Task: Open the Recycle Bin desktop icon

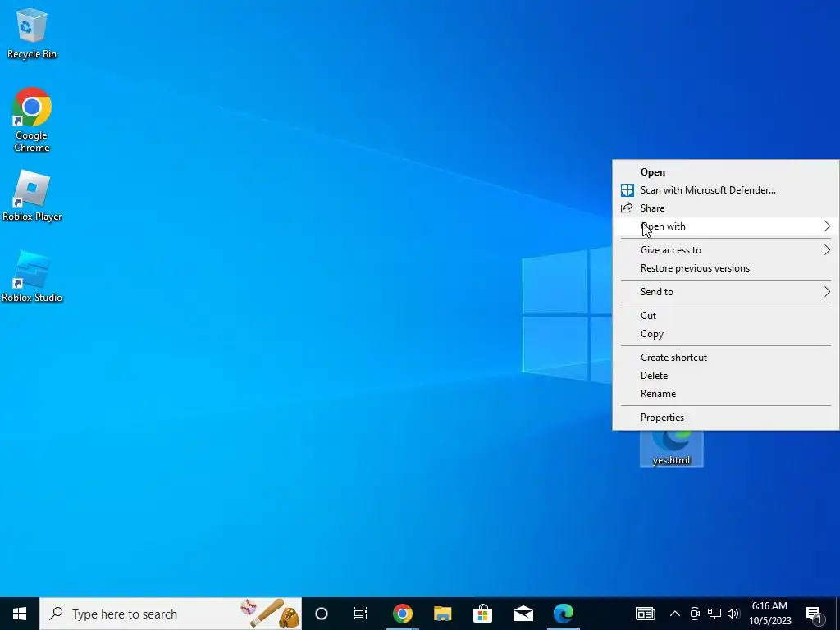Action: [x=32, y=33]
